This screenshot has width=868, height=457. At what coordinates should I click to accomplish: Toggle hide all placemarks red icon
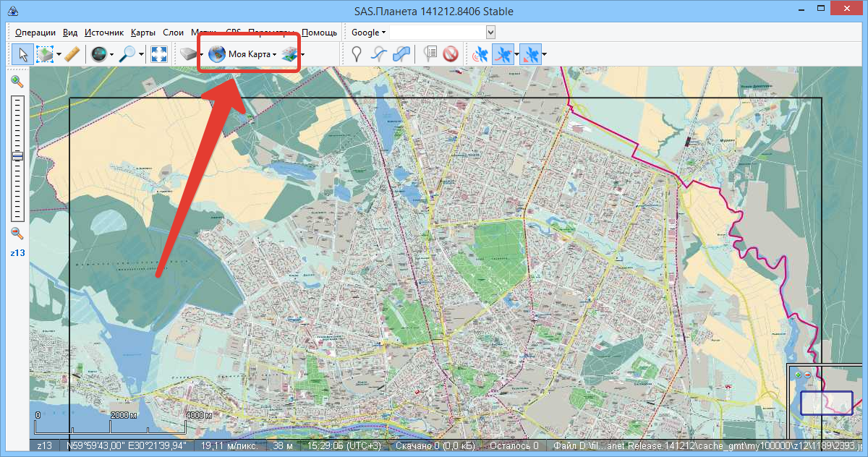click(451, 54)
